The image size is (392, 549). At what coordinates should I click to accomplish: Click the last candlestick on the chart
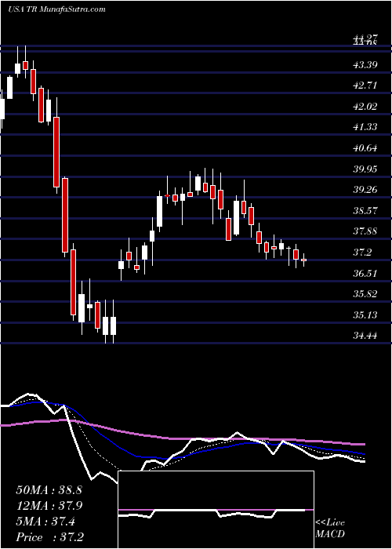pyautogui.click(x=303, y=260)
